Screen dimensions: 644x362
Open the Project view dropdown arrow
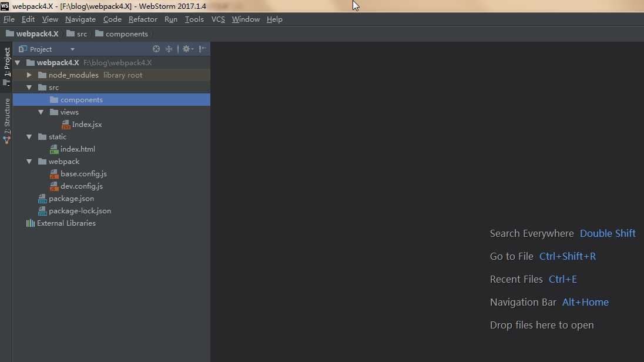(x=72, y=49)
